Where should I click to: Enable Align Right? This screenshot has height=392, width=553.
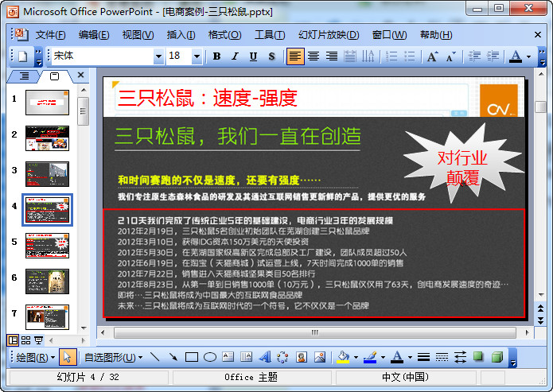(332, 56)
